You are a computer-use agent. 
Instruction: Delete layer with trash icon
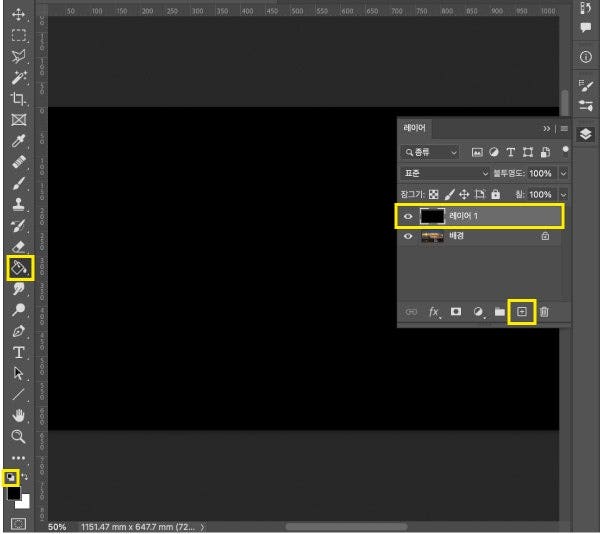pyautogui.click(x=544, y=312)
